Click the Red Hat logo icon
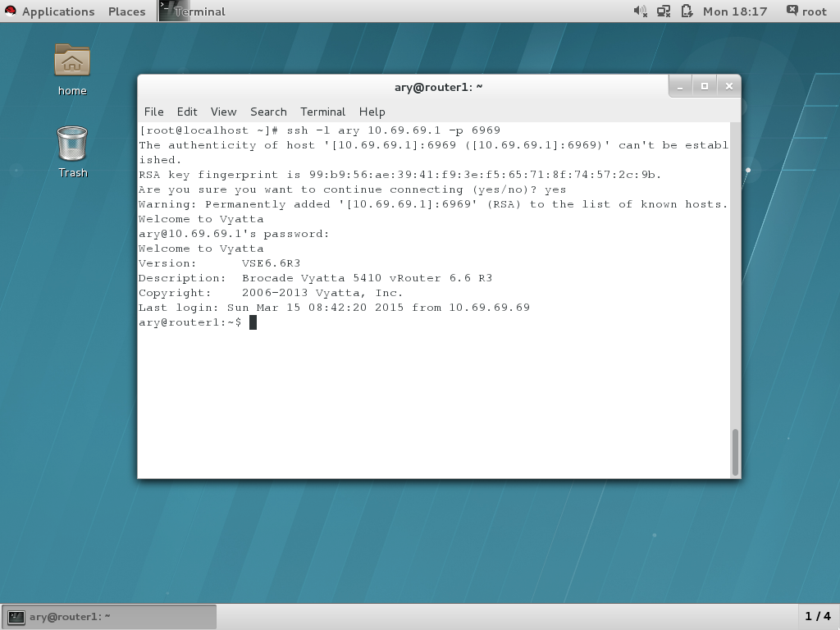This screenshot has height=630, width=840. point(10,11)
